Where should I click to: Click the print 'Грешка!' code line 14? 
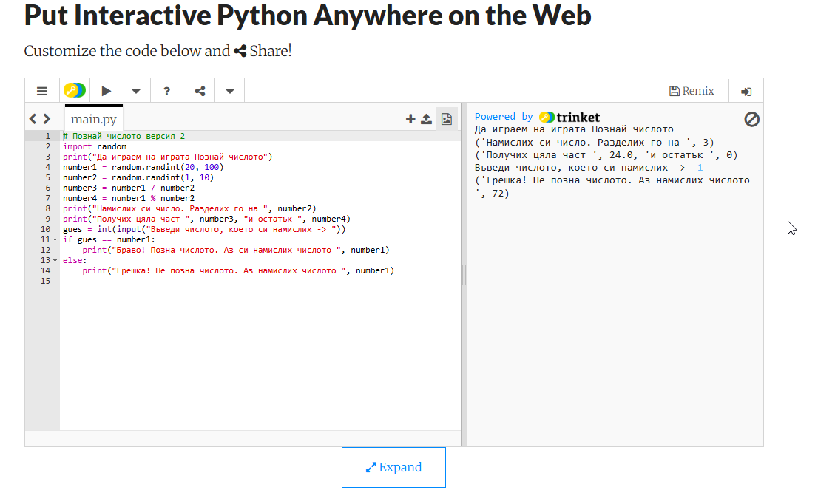click(238, 271)
